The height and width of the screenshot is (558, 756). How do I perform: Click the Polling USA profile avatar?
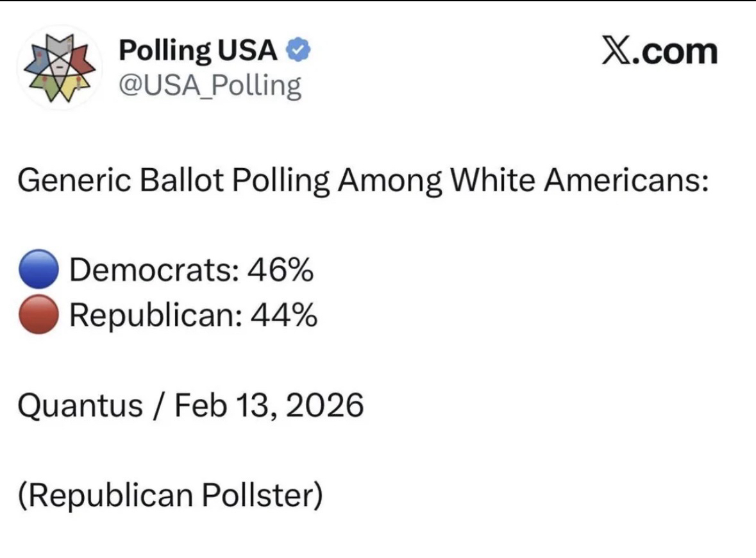[58, 68]
